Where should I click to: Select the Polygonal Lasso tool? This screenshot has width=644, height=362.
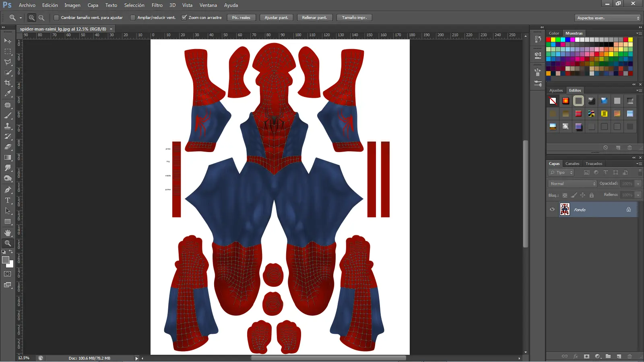coord(8,62)
